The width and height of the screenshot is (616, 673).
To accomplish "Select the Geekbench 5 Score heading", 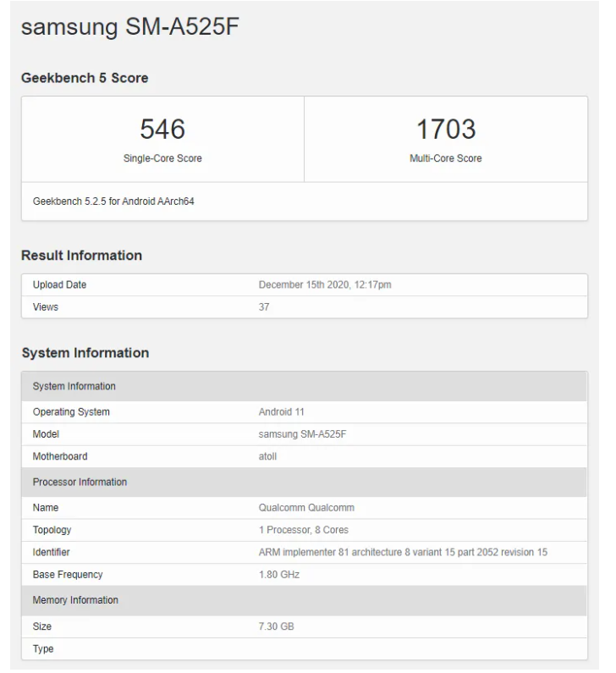I will [85, 78].
